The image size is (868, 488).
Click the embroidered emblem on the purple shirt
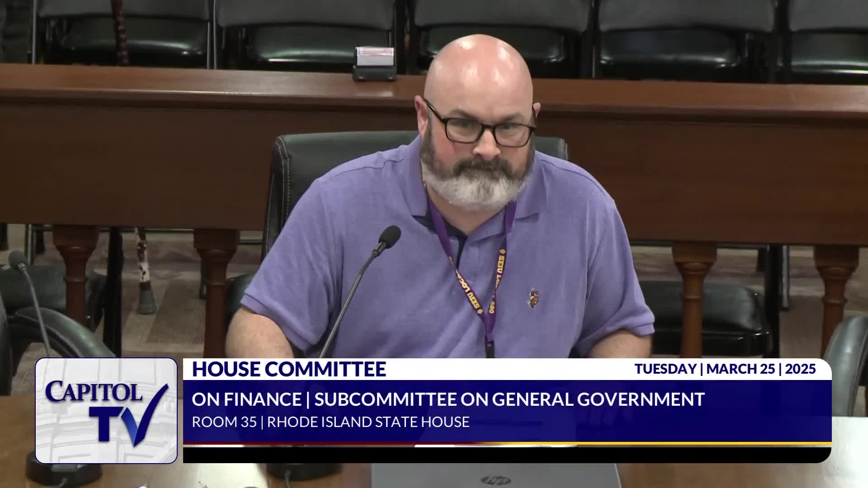coord(534,298)
